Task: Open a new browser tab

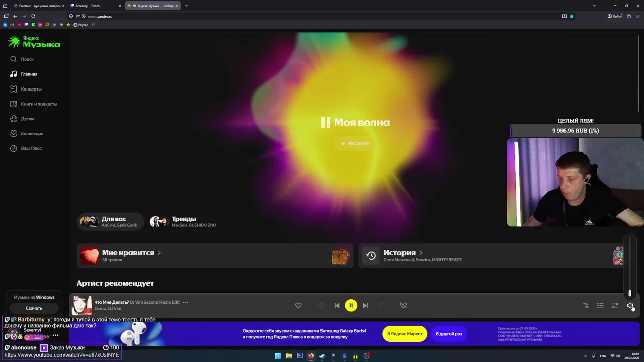Action: pyautogui.click(x=186, y=6)
